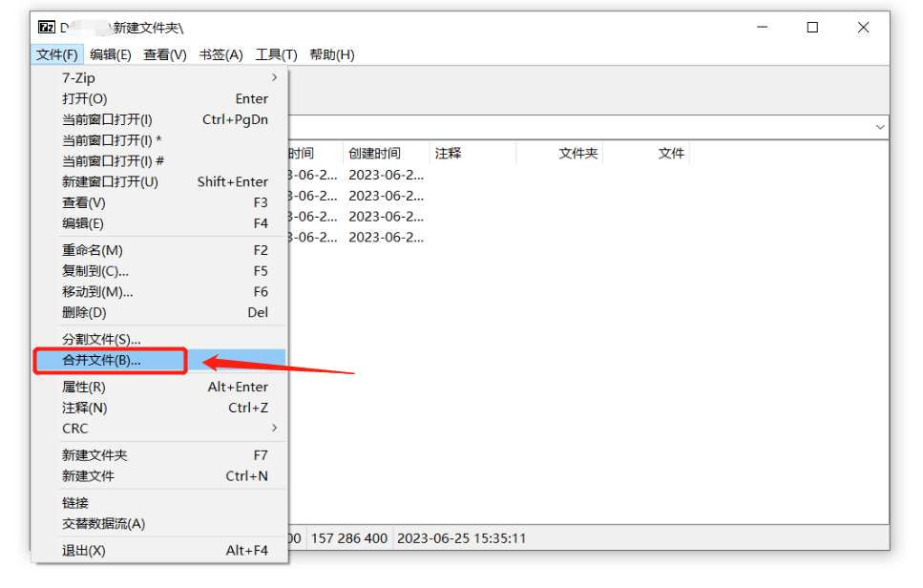Maximize the 7-Zip window
Screen dimensions: 923x588
pos(812,27)
